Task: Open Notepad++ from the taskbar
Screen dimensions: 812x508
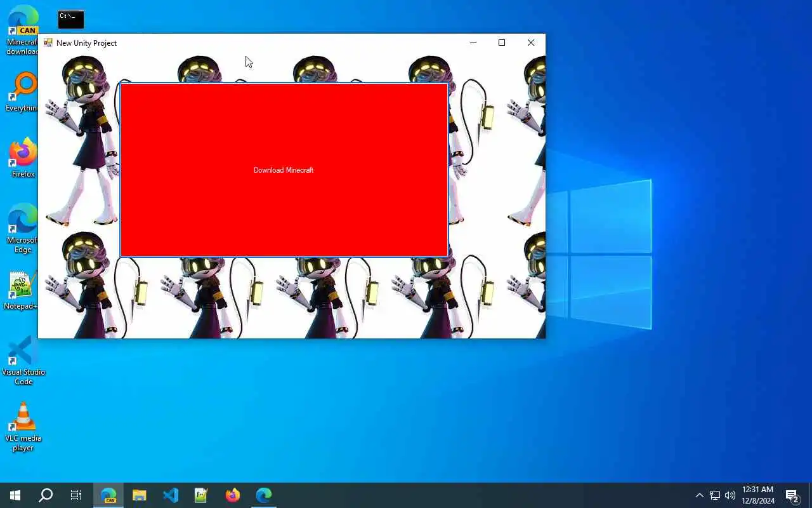Action: pos(202,495)
